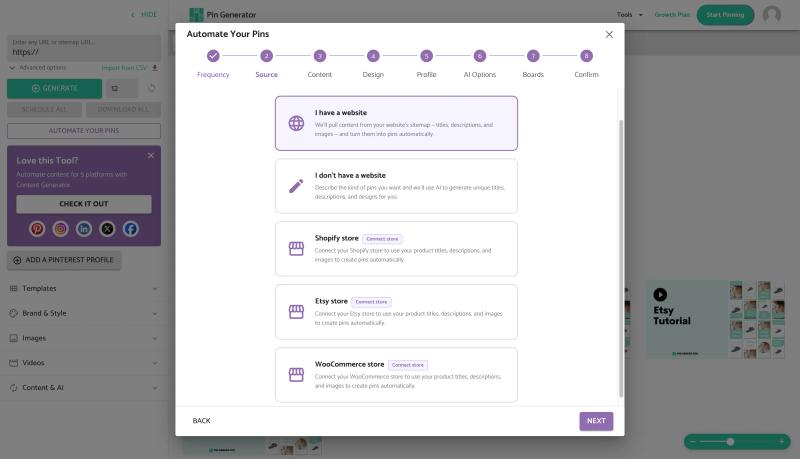Image resolution: width=800 pixels, height=459 pixels.
Task: Click the Pinterest icon in promo card
Action: (x=37, y=229)
